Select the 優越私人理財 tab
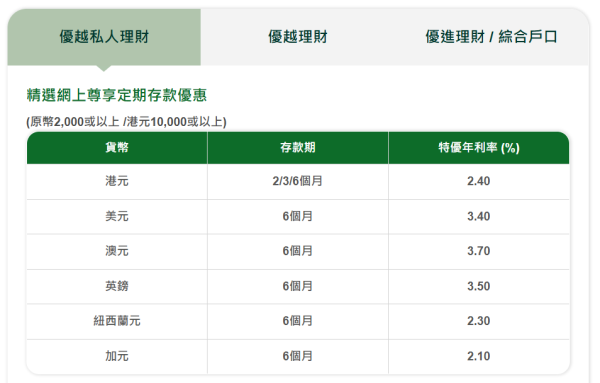Image resolution: width=600 pixels, height=383 pixels. tap(104, 37)
